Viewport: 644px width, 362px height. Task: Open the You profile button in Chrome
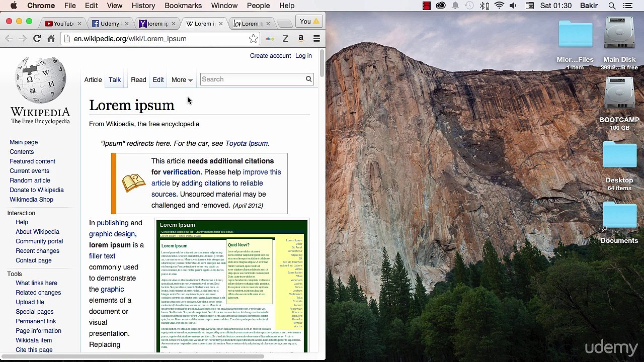(x=309, y=22)
